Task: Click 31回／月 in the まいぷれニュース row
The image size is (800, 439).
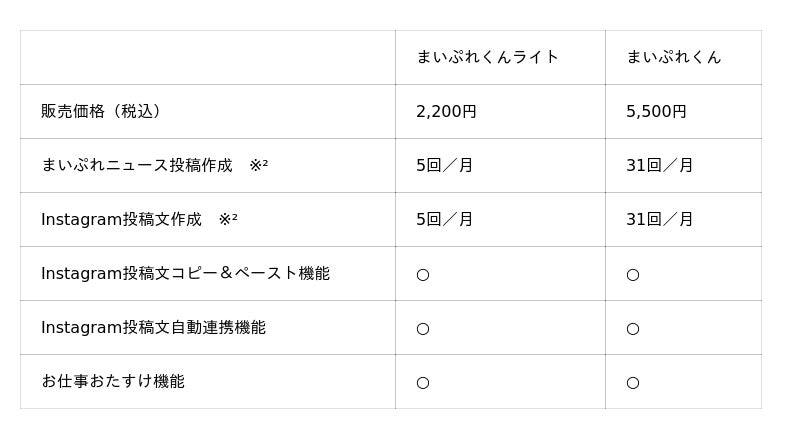Action: tap(659, 165)
